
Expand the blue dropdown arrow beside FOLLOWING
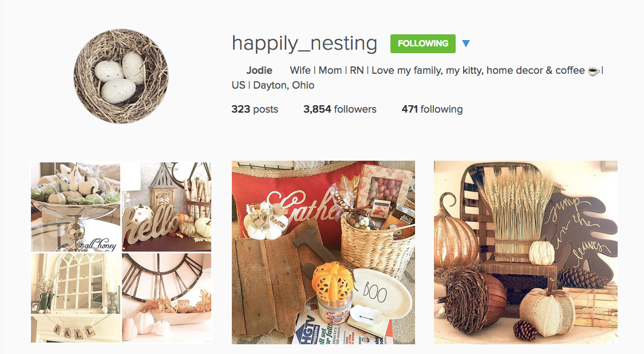pos(466,43)
